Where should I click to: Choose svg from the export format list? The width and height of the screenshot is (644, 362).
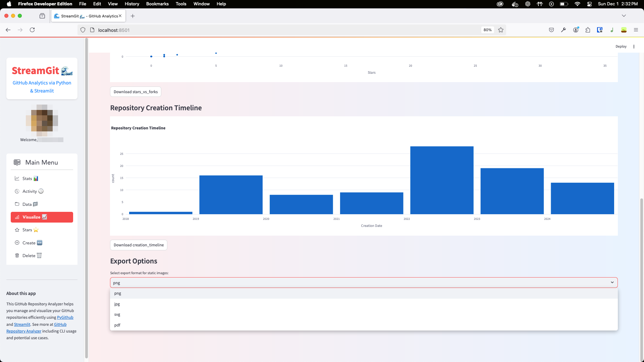click(117, 314)
